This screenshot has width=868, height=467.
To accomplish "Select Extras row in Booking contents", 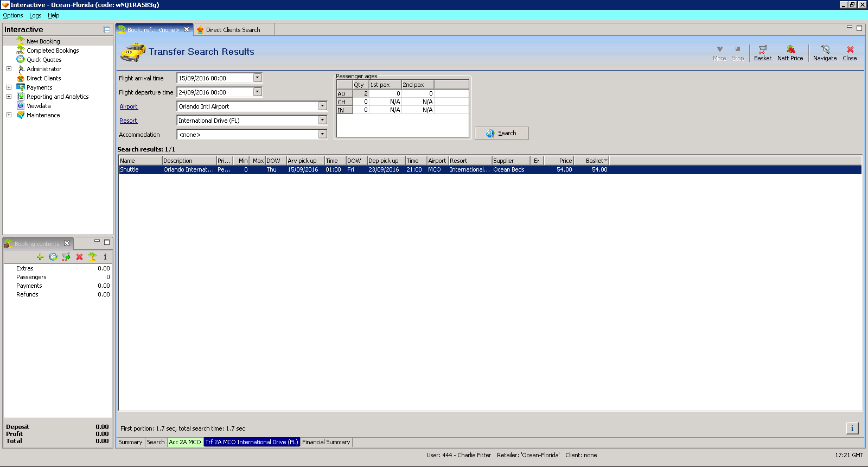I will (58, 268).
